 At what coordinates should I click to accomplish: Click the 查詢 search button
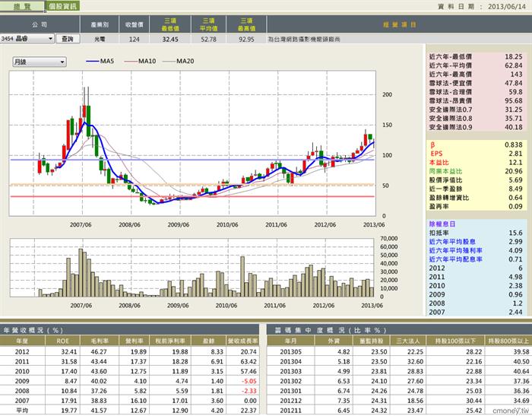[x=68, y=39]
